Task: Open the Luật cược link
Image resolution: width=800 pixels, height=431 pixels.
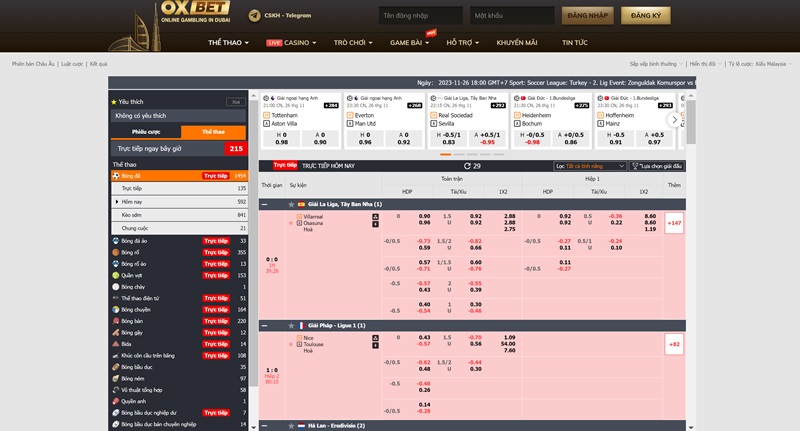Action: point(72,64)
